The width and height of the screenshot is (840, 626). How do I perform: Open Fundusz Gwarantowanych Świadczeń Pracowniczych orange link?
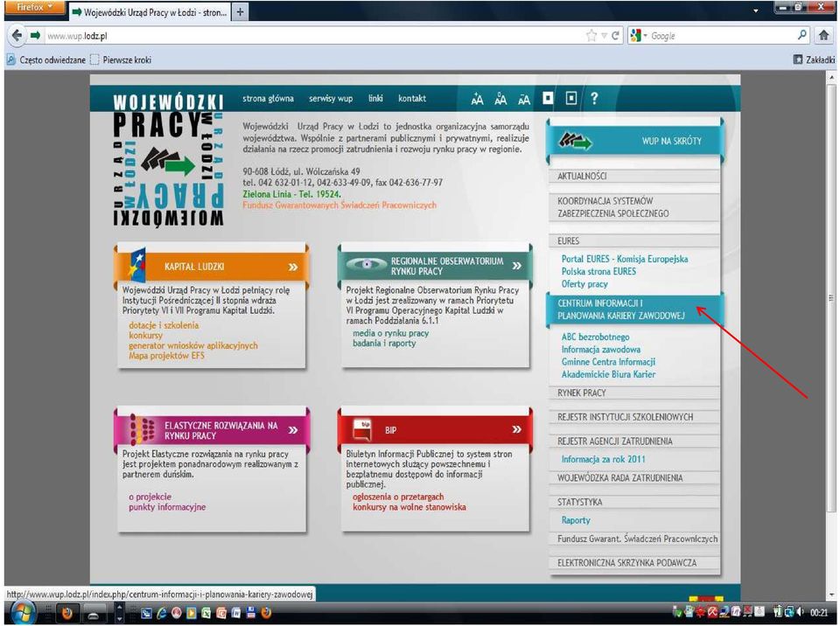(x=339, y=205)
